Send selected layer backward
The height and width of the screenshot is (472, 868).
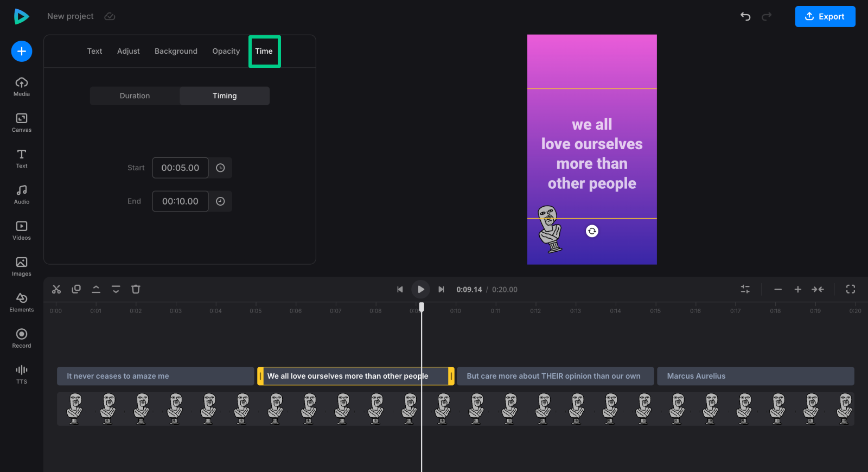[x=116, y=289]
